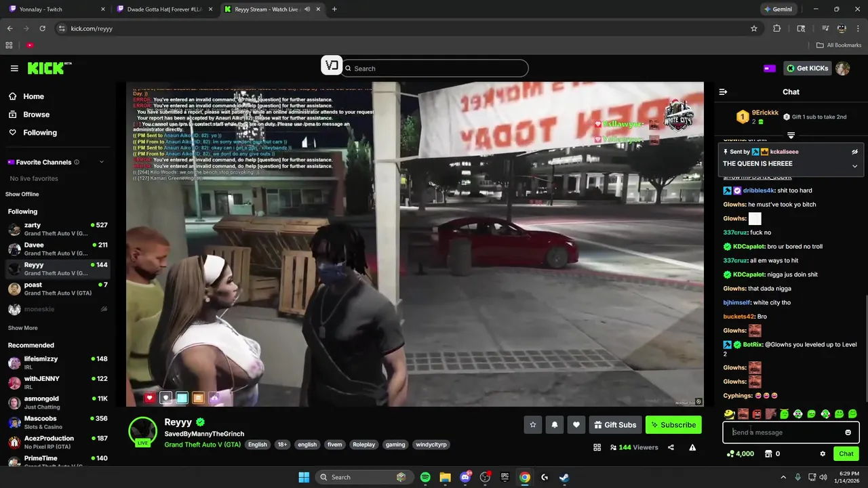
Task: Expand the gift leaderboard handle
Action: (x=791, y=136)
